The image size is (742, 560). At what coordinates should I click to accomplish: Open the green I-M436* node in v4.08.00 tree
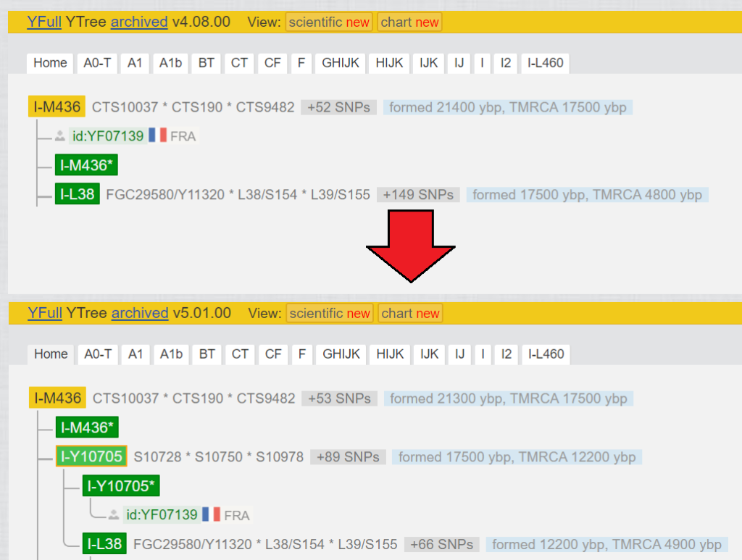(x=86, y=166)
